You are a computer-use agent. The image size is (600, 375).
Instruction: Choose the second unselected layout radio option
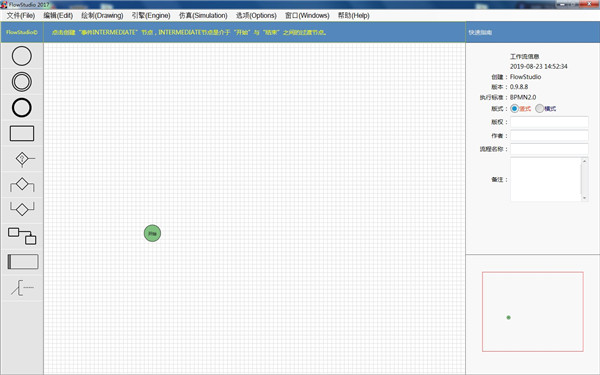click(540, 109)
